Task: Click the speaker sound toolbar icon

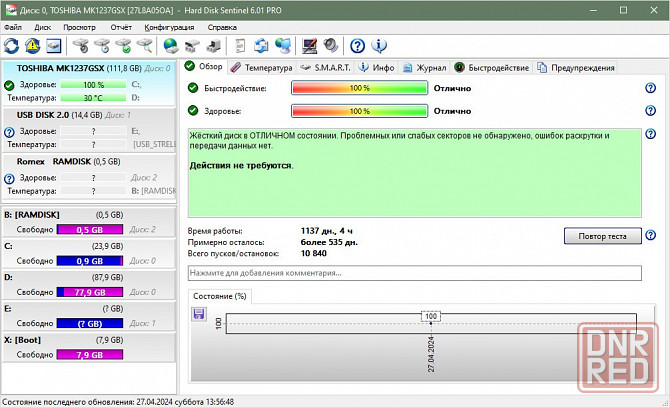Action: point(330,45)
